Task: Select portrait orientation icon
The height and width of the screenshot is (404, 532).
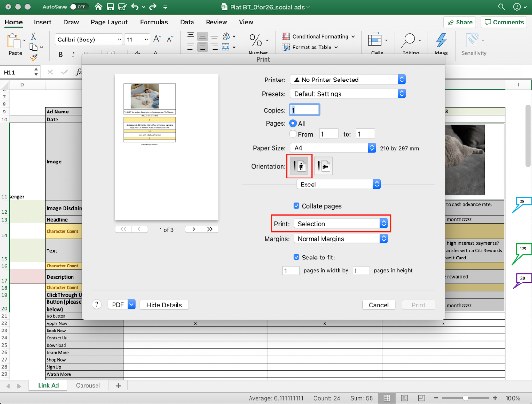Action: click(x=299, y=166)
